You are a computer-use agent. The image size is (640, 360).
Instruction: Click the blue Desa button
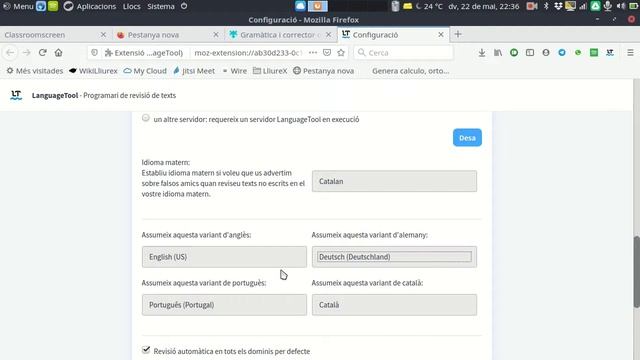467,138
